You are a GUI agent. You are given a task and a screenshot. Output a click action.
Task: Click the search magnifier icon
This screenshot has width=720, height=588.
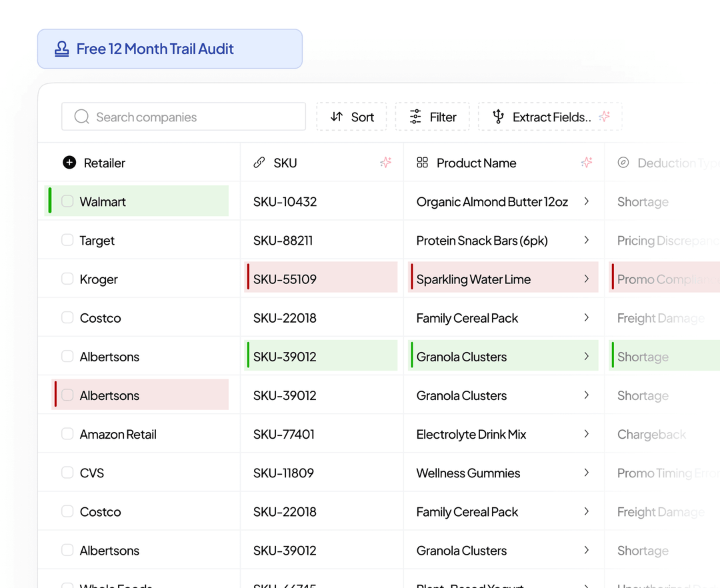(x=82, y=117)
